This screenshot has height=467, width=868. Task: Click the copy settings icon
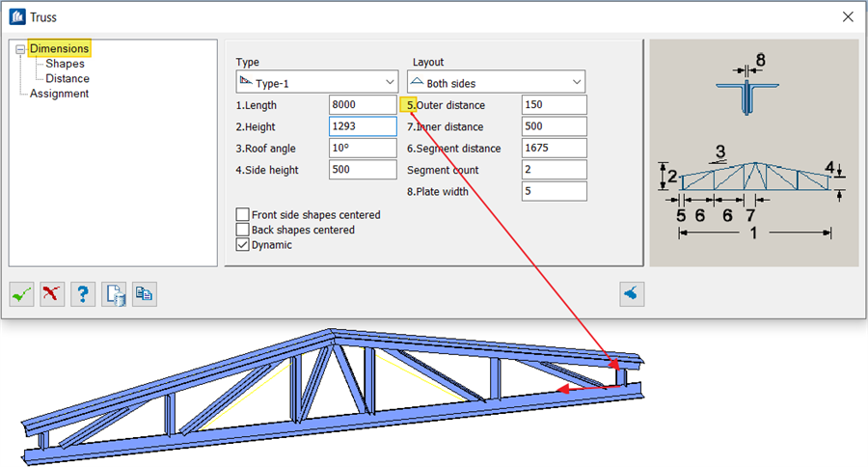pyautogui.click(x=145, y=294)
